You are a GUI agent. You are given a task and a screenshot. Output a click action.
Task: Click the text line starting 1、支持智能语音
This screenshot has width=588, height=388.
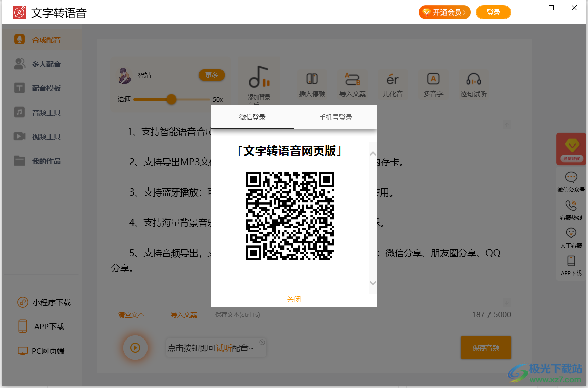point(170,131)
